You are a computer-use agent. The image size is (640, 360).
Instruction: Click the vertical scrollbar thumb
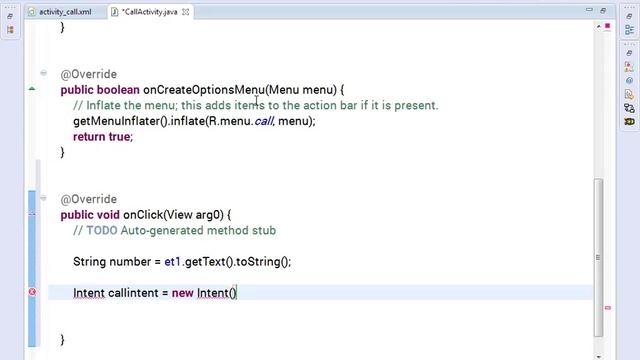click(598, 258)
